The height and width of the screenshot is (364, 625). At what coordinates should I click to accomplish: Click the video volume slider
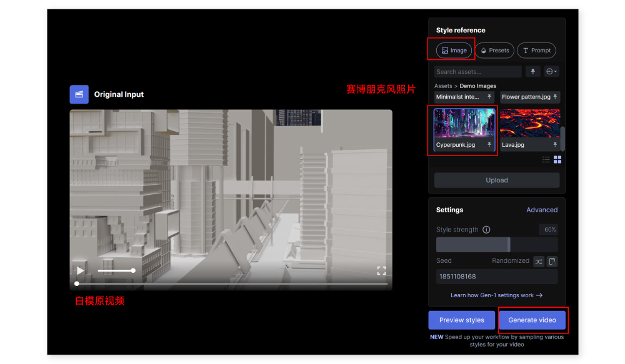[116, 271]
